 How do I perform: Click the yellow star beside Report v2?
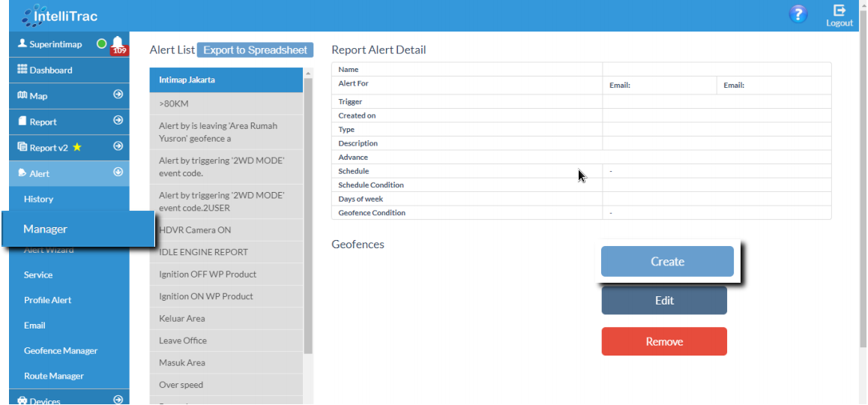pyautogui.click(x=77, y=148)
